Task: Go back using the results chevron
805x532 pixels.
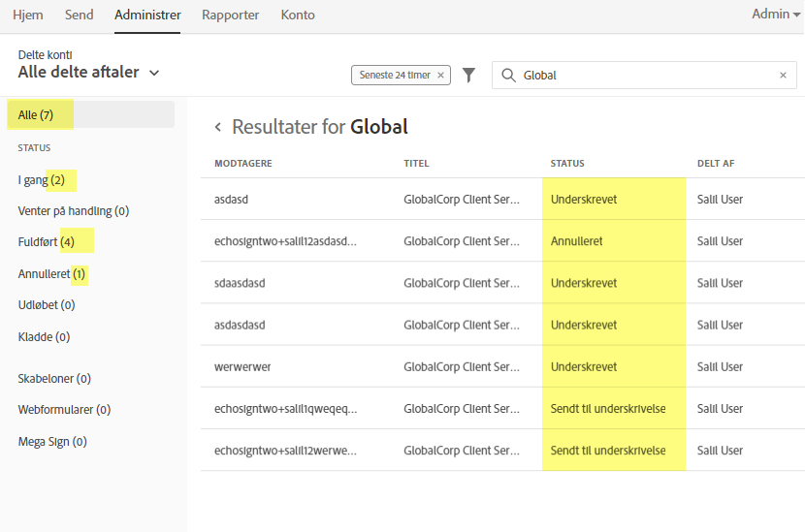Action: 218,127
